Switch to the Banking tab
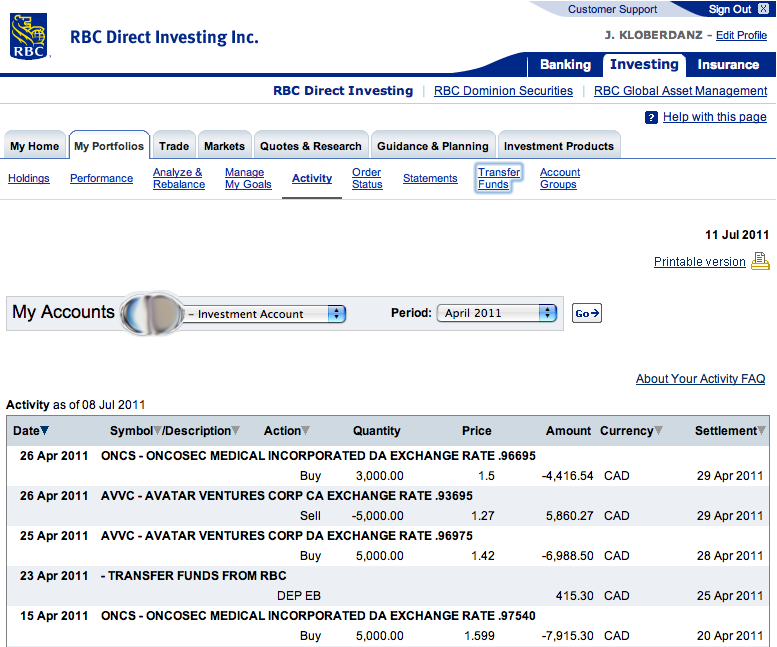Viewport: 777px width, 647px height. click(x=565, y=65)
